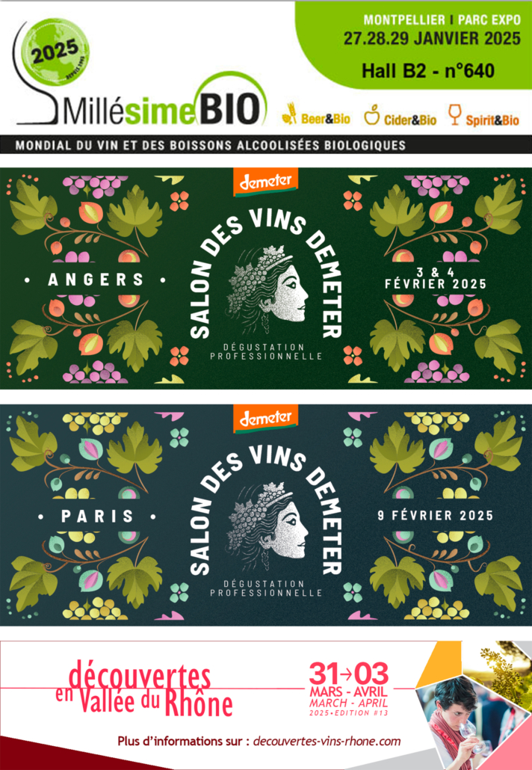This screenshot has width=532, height=770.
Task: Click the PARIS city label
Action: coord(97,517)
